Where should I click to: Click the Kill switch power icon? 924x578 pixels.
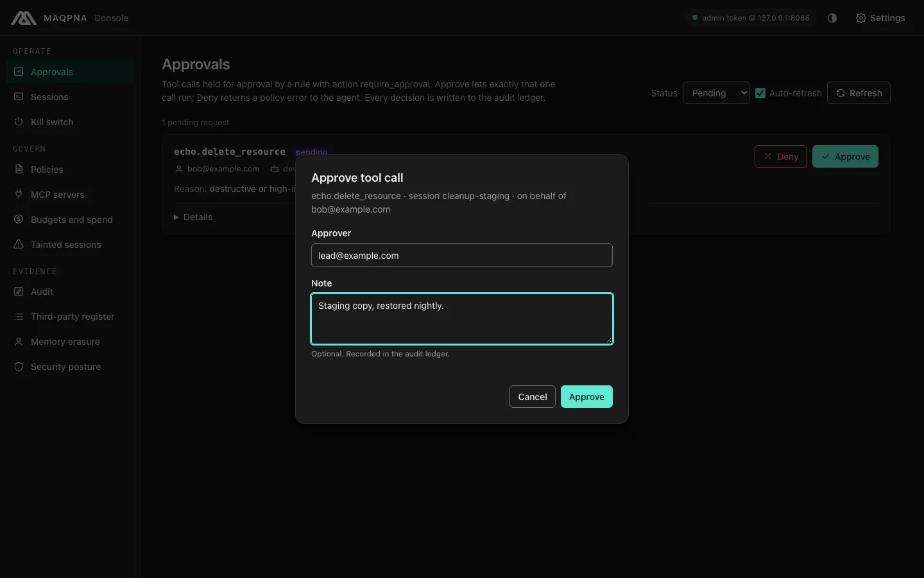[x=19, y=122]
